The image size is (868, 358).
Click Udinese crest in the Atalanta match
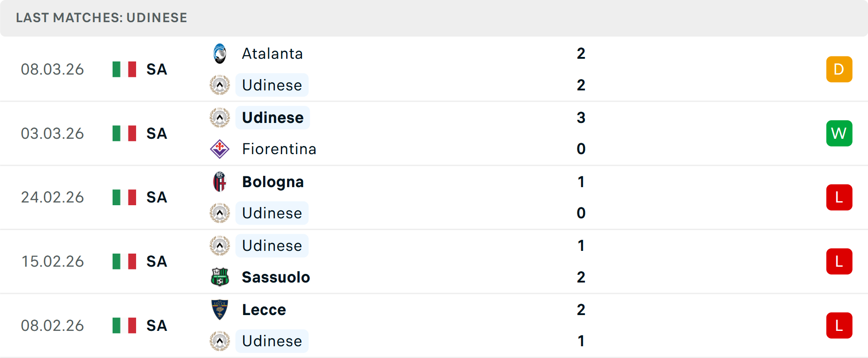[x=220, y=85]
